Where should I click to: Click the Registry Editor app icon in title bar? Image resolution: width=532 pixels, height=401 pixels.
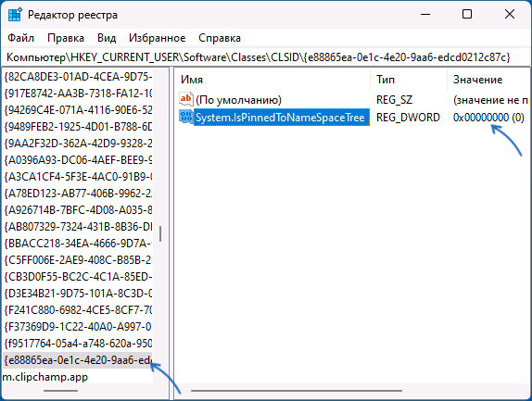15,15
